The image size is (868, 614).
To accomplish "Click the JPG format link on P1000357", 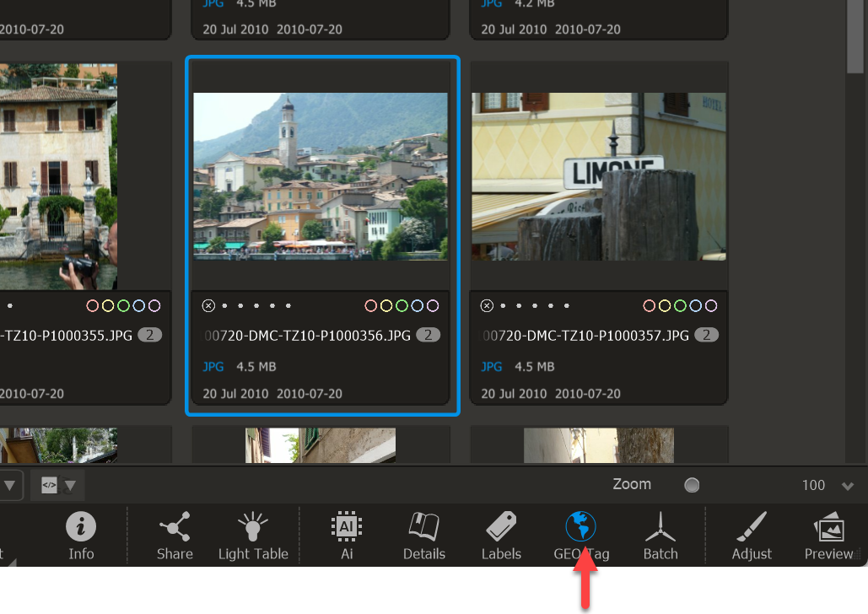I will (x=492, y=367).
